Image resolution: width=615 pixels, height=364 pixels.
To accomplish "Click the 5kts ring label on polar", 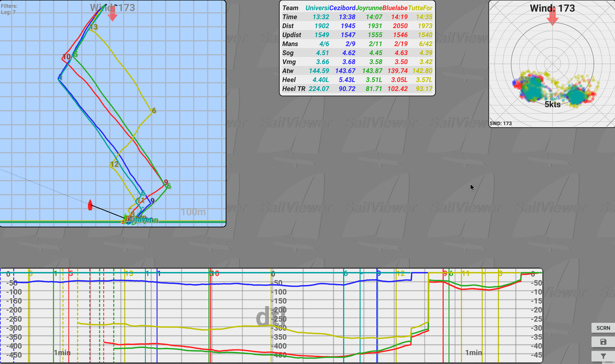I will click(553, 105).
